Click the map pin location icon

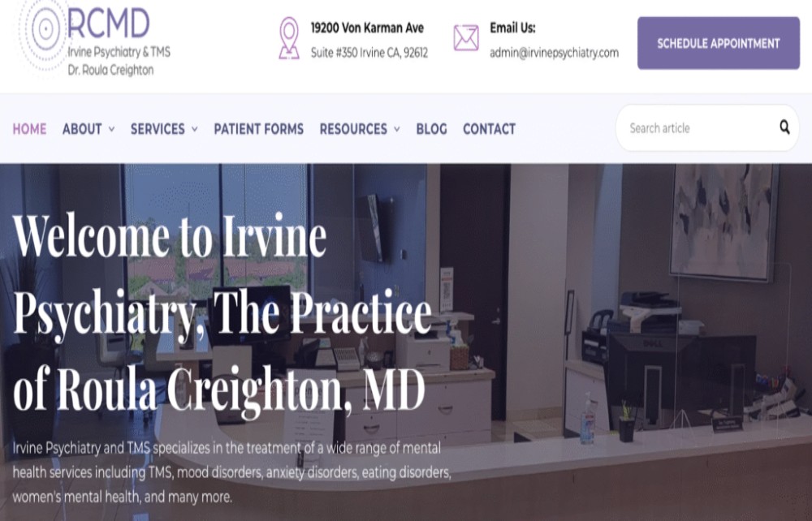click(289, 38)
